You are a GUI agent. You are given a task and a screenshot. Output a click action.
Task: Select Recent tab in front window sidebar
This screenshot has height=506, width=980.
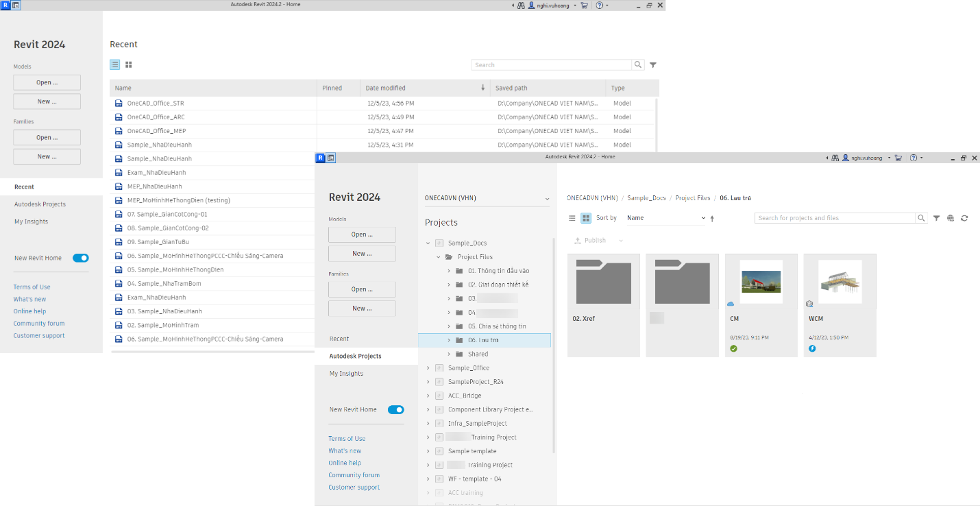tap(367, 339)
